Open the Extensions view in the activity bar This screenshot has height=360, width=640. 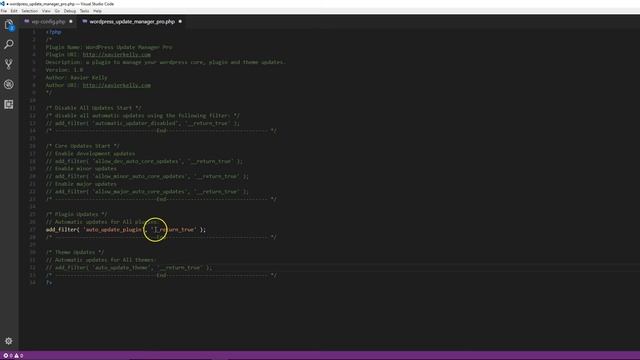coord(9,104)
